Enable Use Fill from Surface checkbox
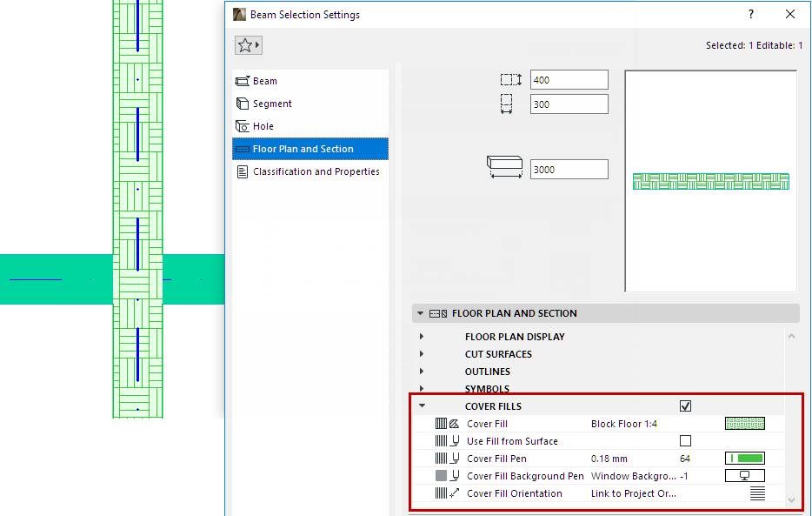The height and width of the screenshot is (516, 812). (685, 441)
